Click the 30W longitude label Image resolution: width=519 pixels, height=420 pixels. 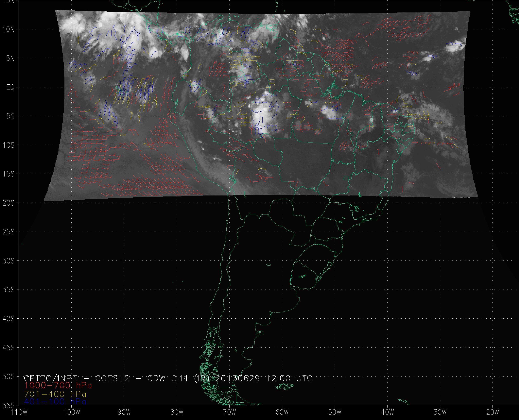coord(440,412)
